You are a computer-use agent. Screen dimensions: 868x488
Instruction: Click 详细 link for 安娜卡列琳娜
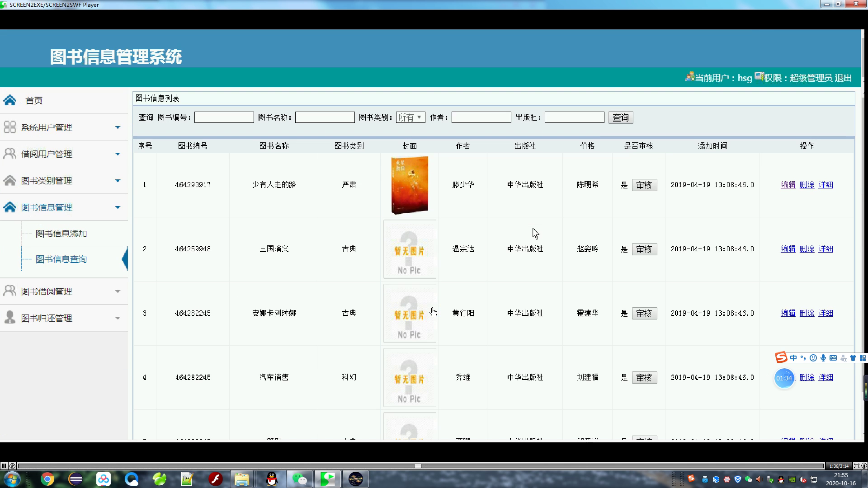[x=826, y=313]
